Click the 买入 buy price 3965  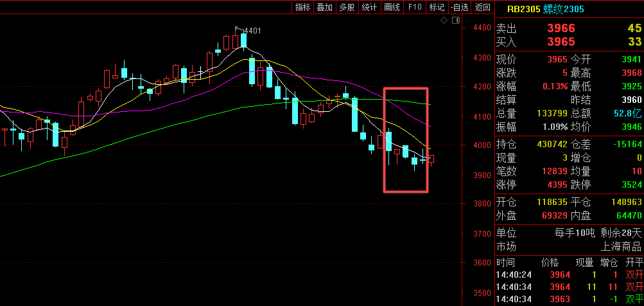[x=561, y=42]
